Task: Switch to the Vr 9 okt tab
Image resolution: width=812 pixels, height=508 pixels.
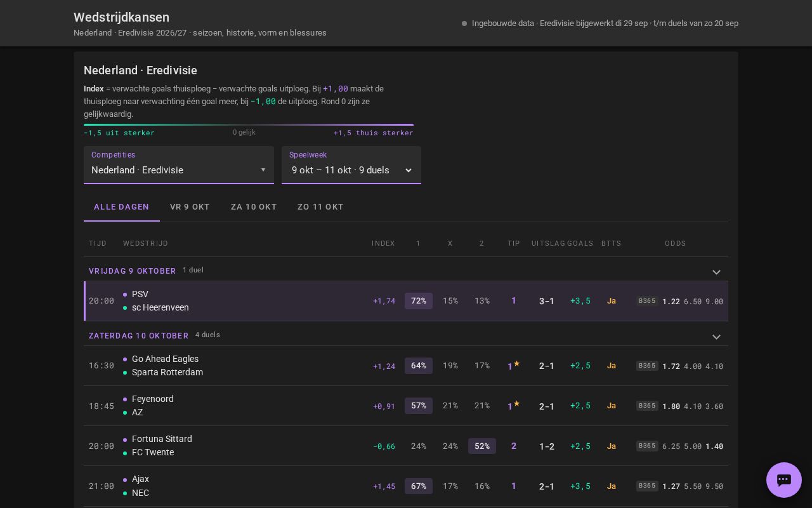Action: coord(190,207)
